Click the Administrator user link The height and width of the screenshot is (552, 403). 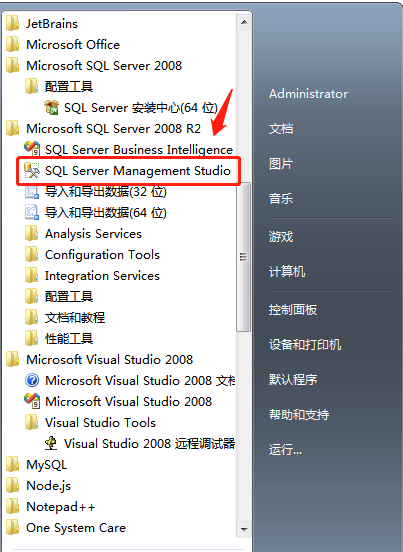point(308,94)
